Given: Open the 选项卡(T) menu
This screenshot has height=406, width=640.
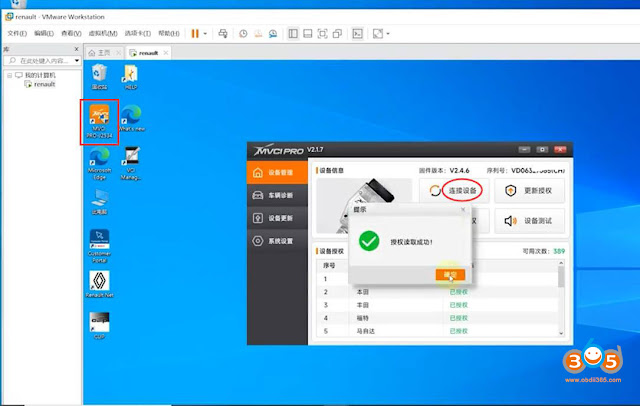Looking at the screenshot, I should click(138, 33).
